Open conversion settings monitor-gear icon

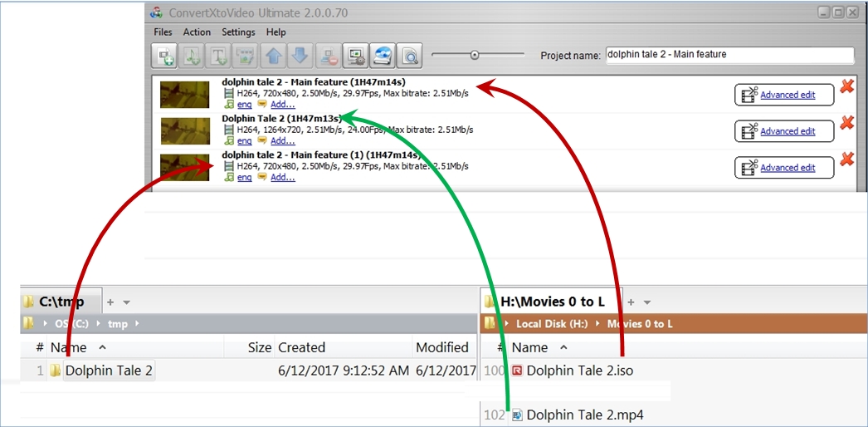click(x=355, y=56)
